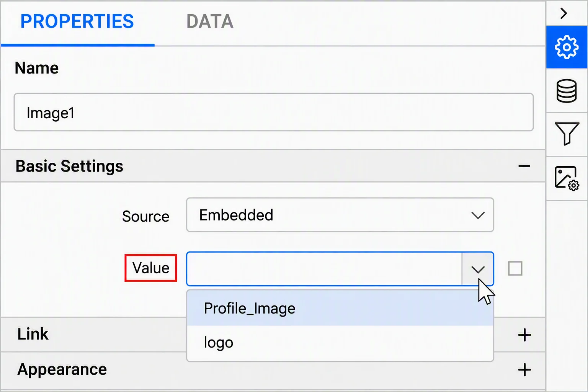Open the Source dropdown showing Embedded
Screen dimensions: 588x392
[x=340, y=215]
